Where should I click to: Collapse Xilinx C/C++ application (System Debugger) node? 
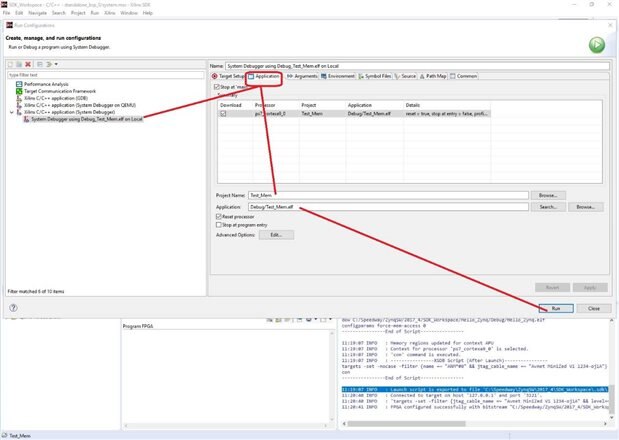pyautogui.click(x=11, y=112)
